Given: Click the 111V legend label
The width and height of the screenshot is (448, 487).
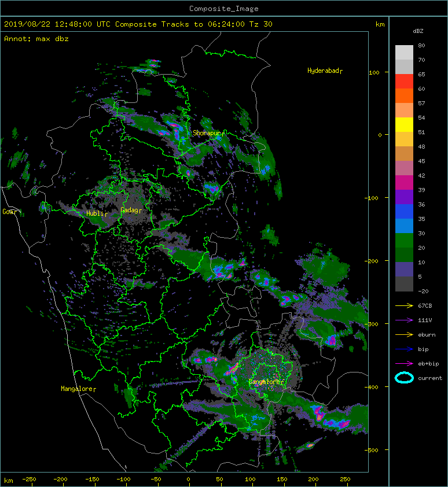Looking at the screenshot, I should (x=425, y=320).
